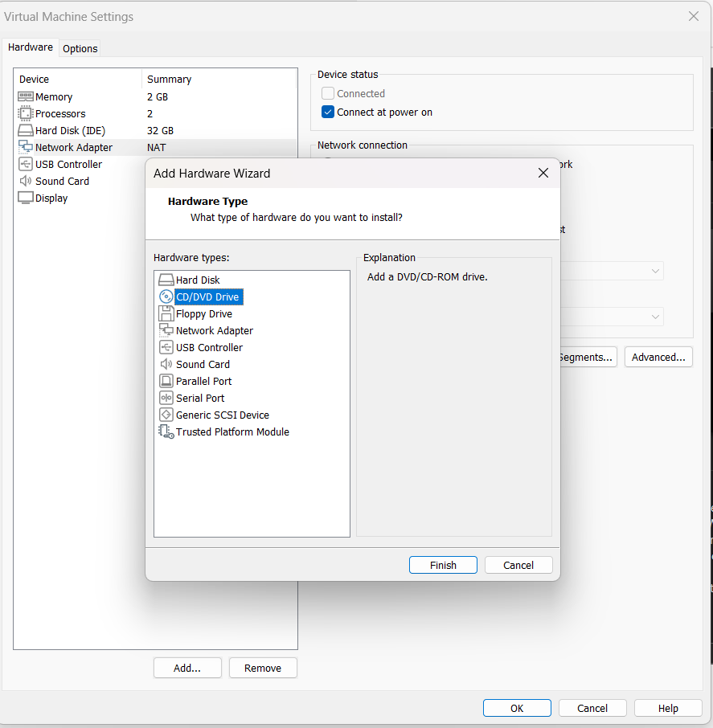This screenshot has width=713, height=728.
Task: Select the Parallel Port icon
Action: 166,381
